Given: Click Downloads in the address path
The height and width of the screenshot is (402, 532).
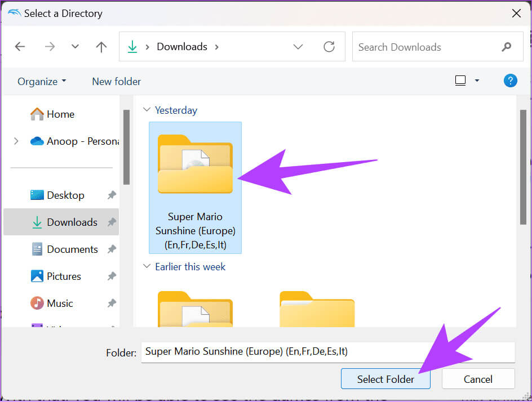Looking at the screenshot, I should coord(182,46).
